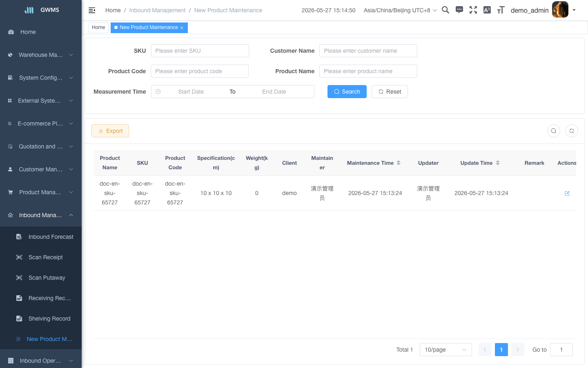Open Scan Receipt submenu item
Viewport: 588px width, 368px height.
(41, 257)
